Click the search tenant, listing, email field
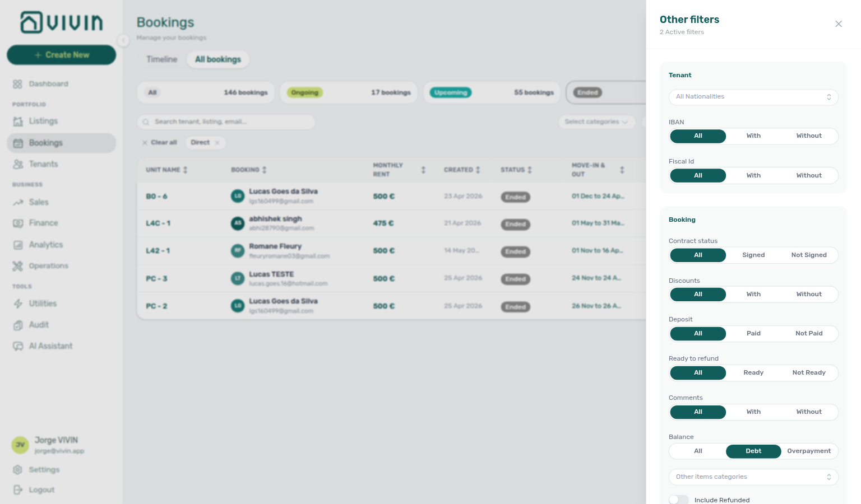 [226, 122]
